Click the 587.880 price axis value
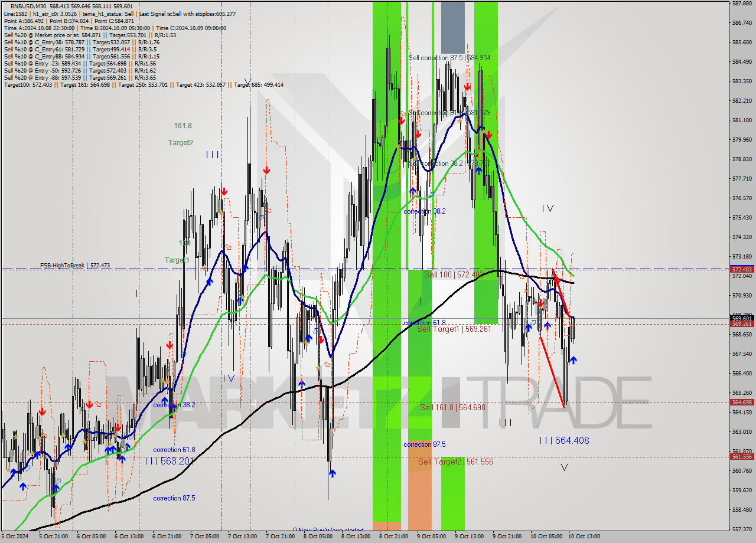 click(x=742, y=3)
